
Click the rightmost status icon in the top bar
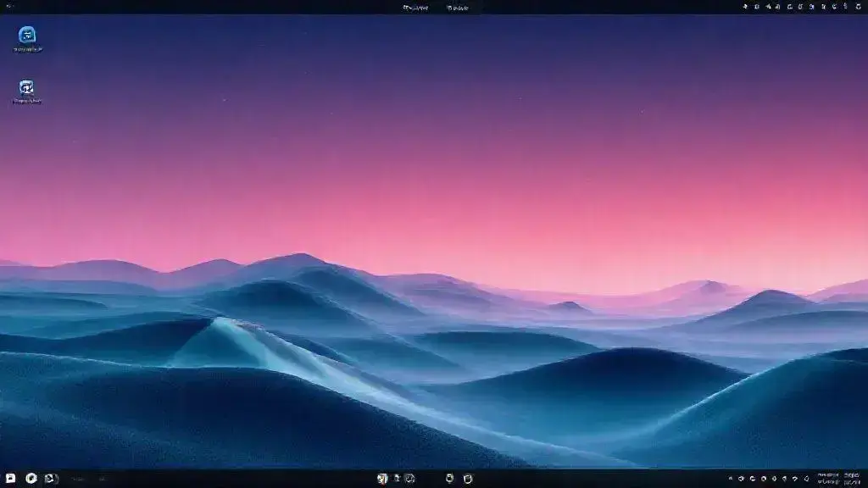pos(858,7)
